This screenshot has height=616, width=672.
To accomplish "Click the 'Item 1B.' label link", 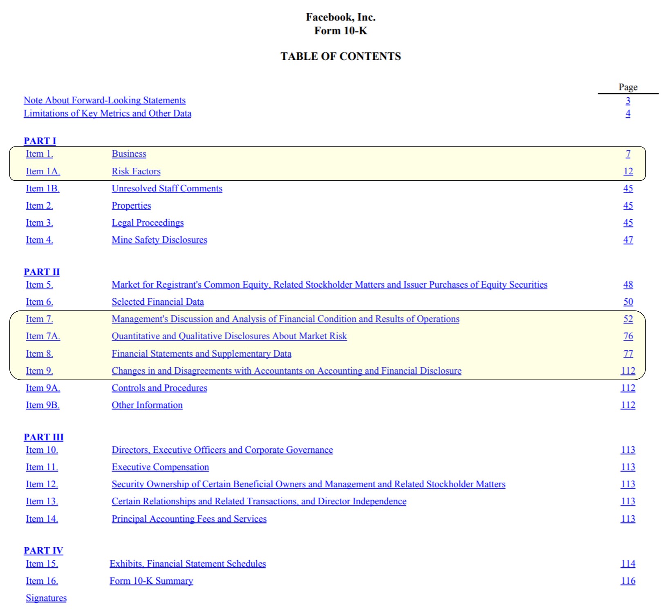I will pos(43,189).
